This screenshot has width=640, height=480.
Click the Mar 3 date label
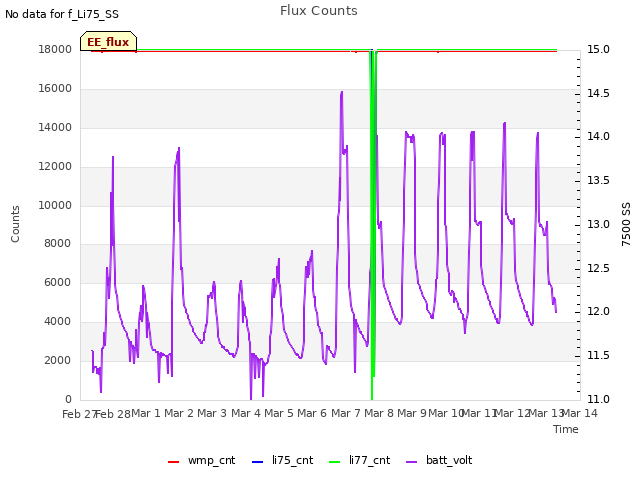pos(212,413)
